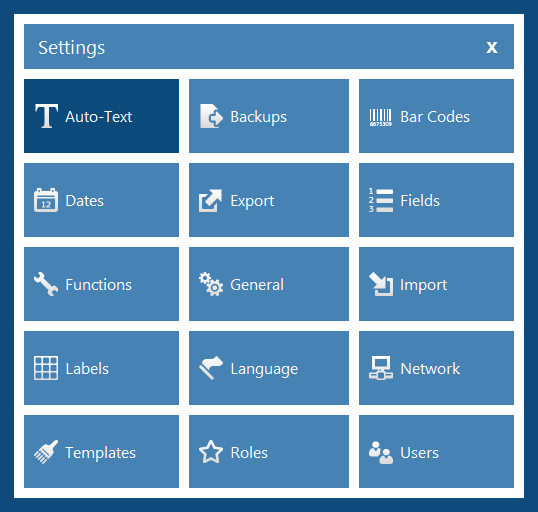Open the Network settings tile
The width and height of the screenshot is (538, 512).
436,368
